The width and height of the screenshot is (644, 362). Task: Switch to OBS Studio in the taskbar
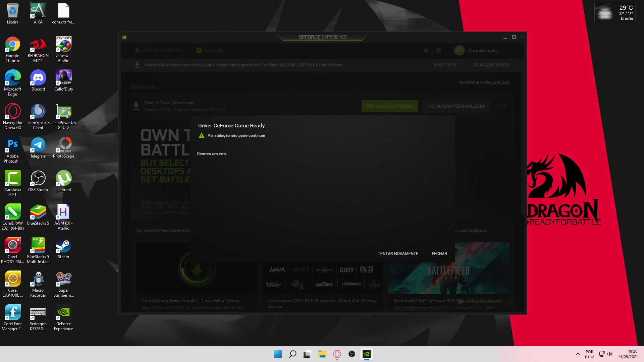352,354
